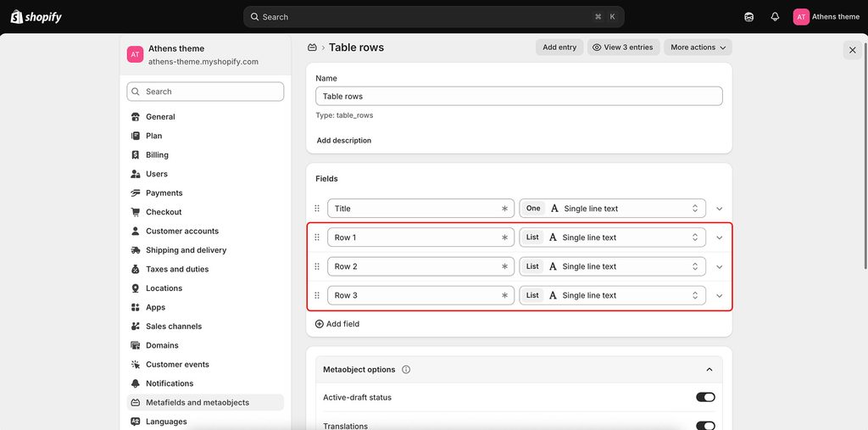868x430 pixels.
Task: Open Payments in settings sidebar
Action: [x=164, y=193]
